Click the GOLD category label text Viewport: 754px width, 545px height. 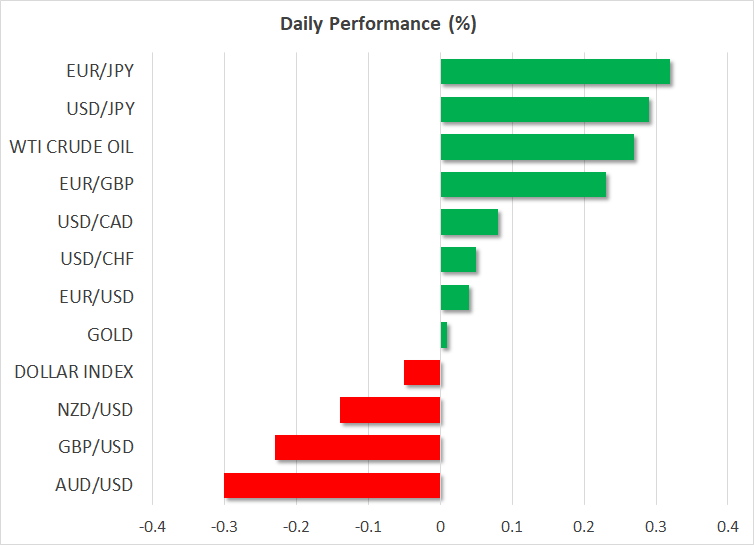tap(112, 335)
